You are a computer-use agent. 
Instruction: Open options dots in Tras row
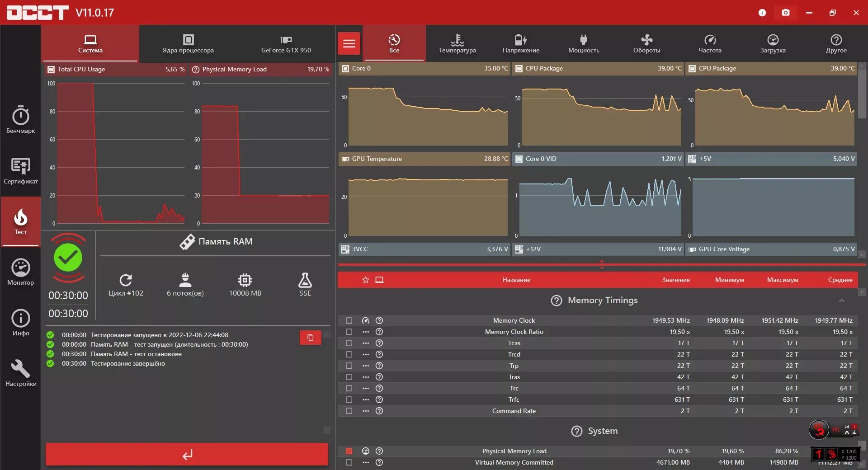365,377
